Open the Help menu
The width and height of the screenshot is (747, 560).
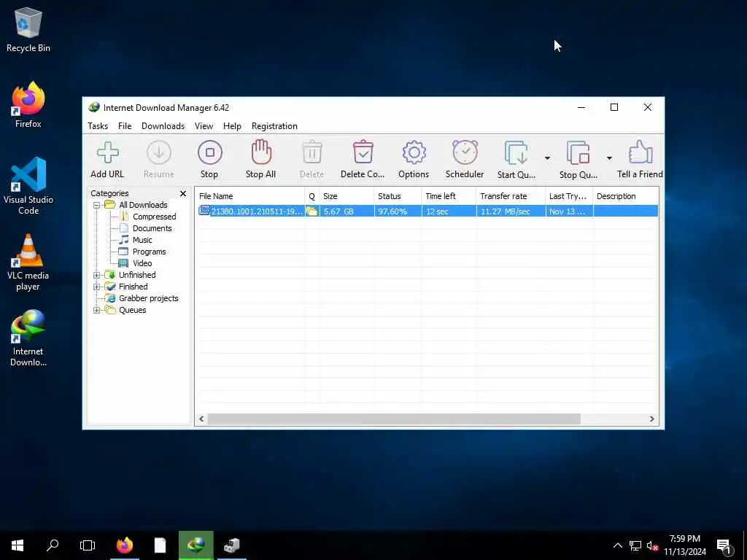(232, 126)
